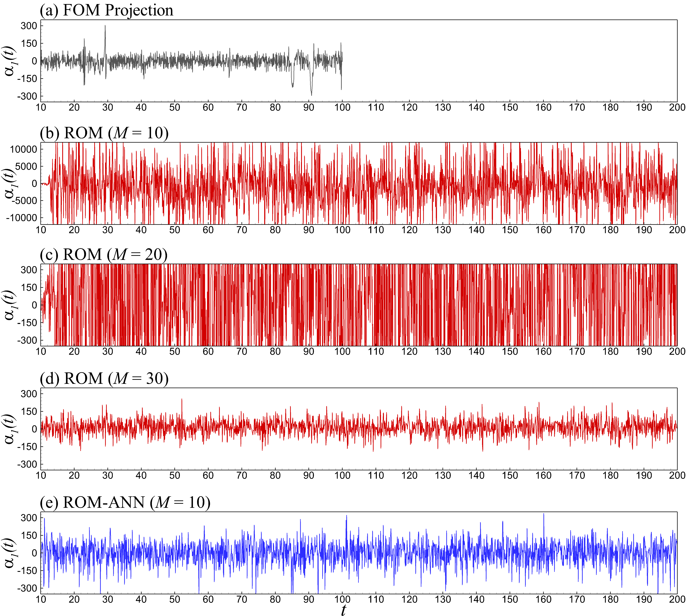Click the bottom "t" x-axis label

click(x=344, y=610)
